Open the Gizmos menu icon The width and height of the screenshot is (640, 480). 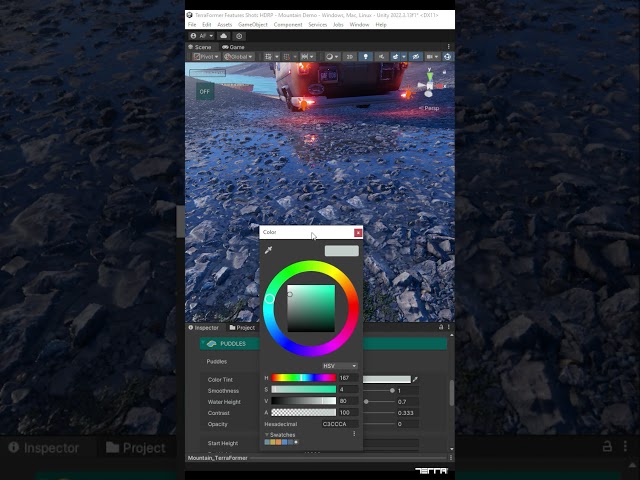click(447, 57)
